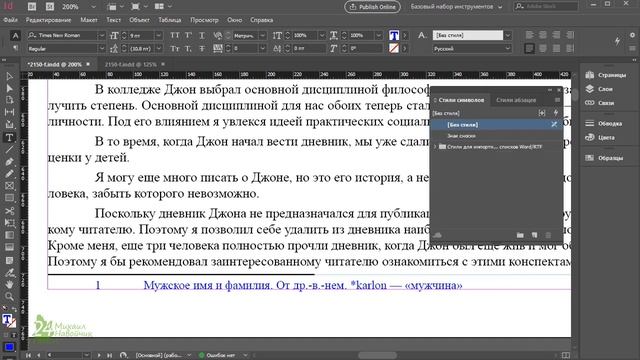The height and width of the screenshot is (360, 640).
Task: Open the Цвета panel
Action: pyautogui.click(x=600, y=138)
